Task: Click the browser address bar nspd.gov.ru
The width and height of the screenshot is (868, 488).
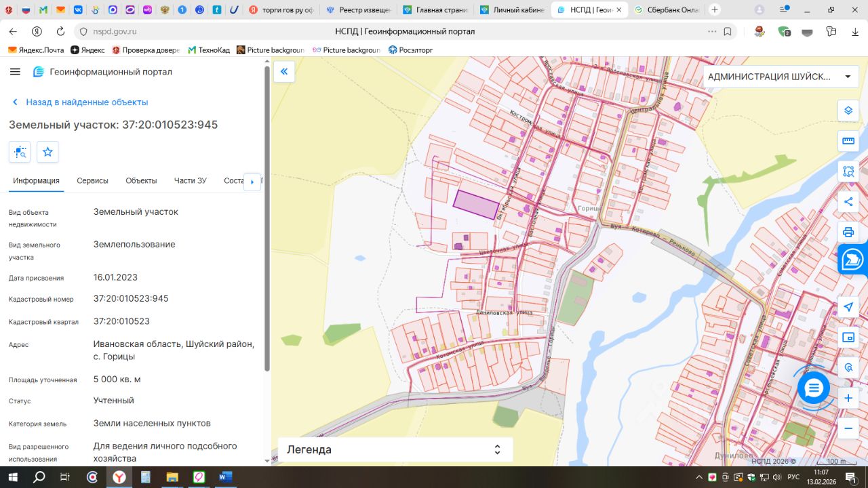Action: tap(115, 31)
